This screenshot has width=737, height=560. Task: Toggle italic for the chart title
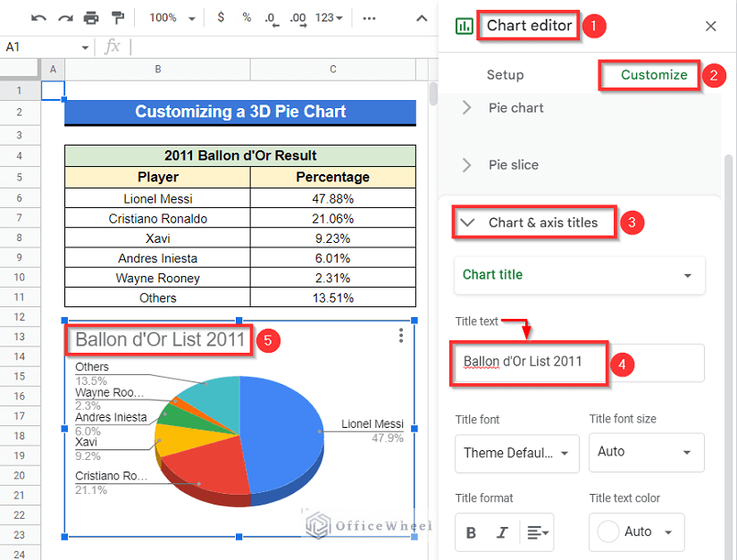point(503,532)
